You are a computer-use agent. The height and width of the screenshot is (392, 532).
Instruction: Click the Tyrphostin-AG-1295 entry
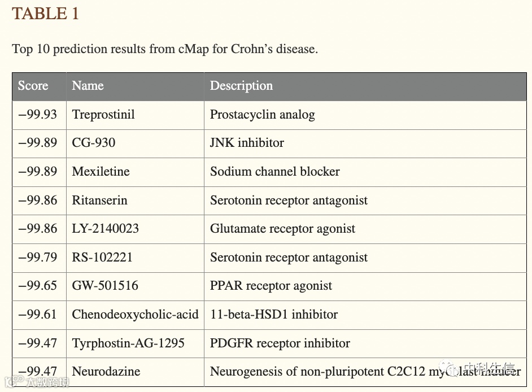128,343
